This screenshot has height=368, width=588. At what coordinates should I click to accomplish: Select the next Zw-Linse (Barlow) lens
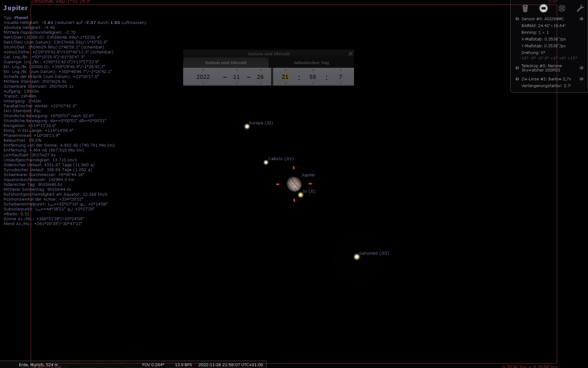pyautogui.click(x=581, y=79)
